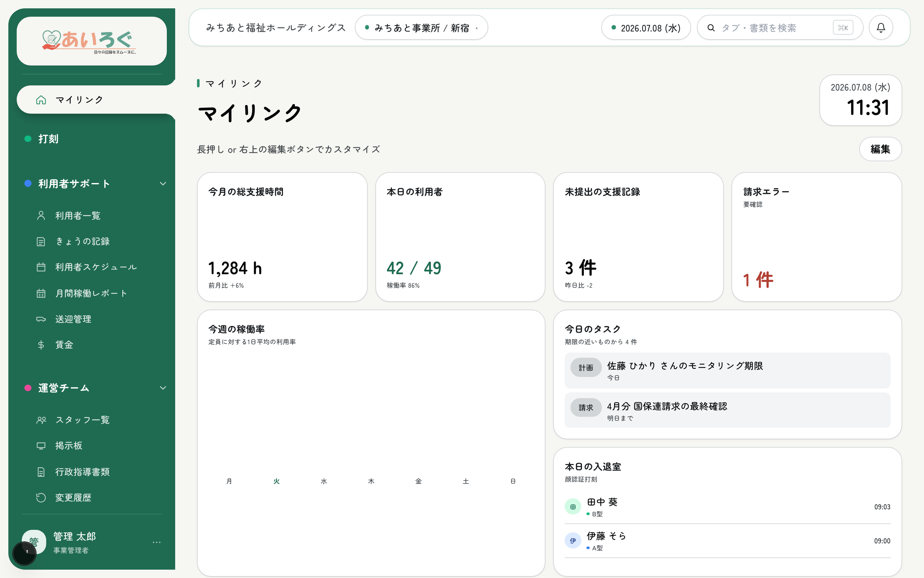The image size is (924, 578).
Task: Click the calendar icon for 月間稼働レポート
Action: tap(41, 293)
